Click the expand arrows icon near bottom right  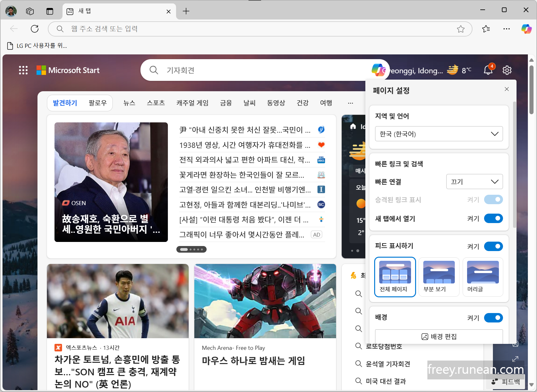tap(515, 359)
